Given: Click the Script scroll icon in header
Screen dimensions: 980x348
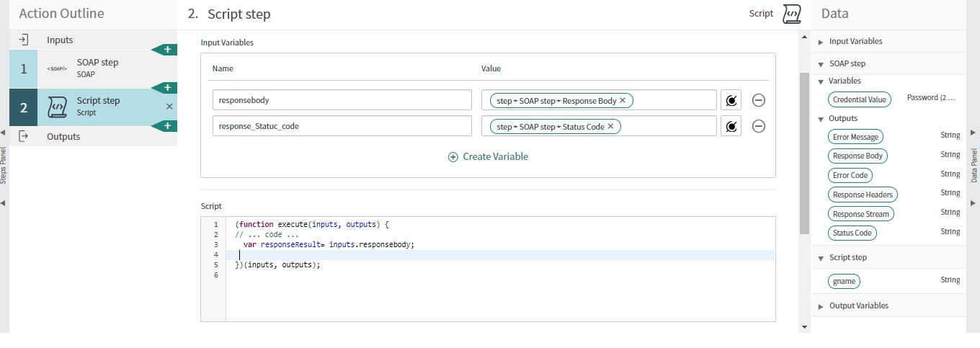Looking at the screenshot, I should pyautogui.click(x=791, y=14).
